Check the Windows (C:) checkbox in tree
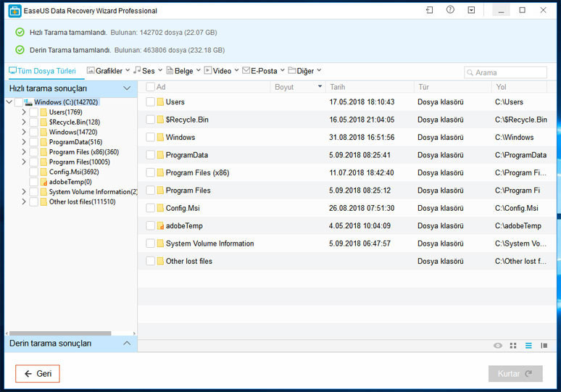This screenshot has height=392, width=561. pyautogui.click(x=19, y=102)
